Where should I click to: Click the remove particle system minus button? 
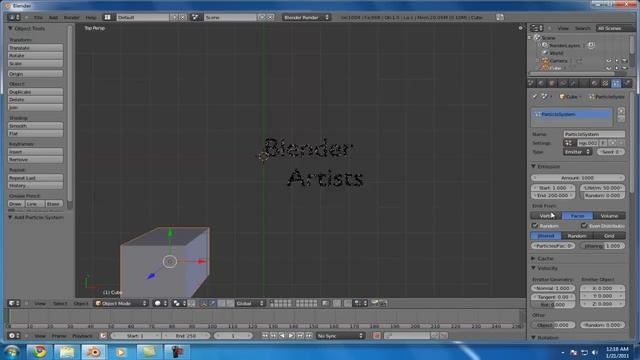pyautogui.click(x=621, y=118)
